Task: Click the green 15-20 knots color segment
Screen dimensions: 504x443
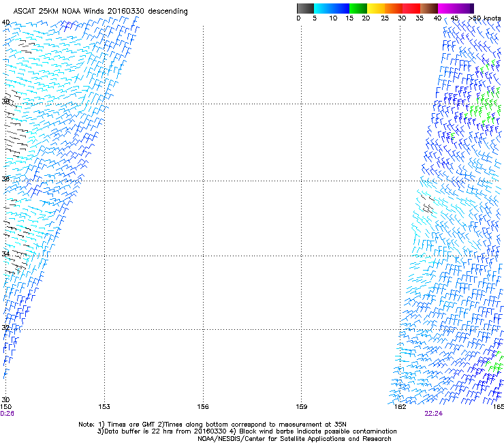Action: tap(358, 8)
